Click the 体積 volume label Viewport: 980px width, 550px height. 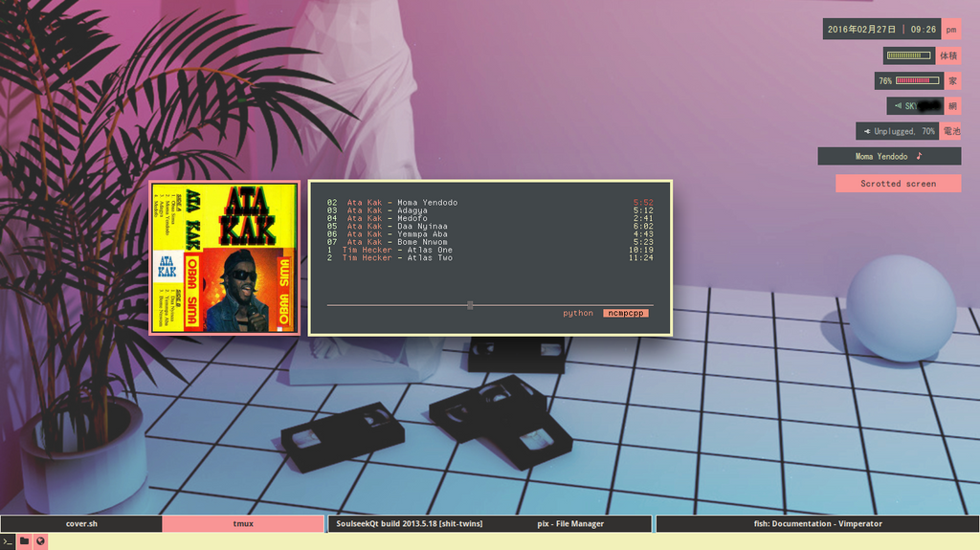(x=948, y=55)
